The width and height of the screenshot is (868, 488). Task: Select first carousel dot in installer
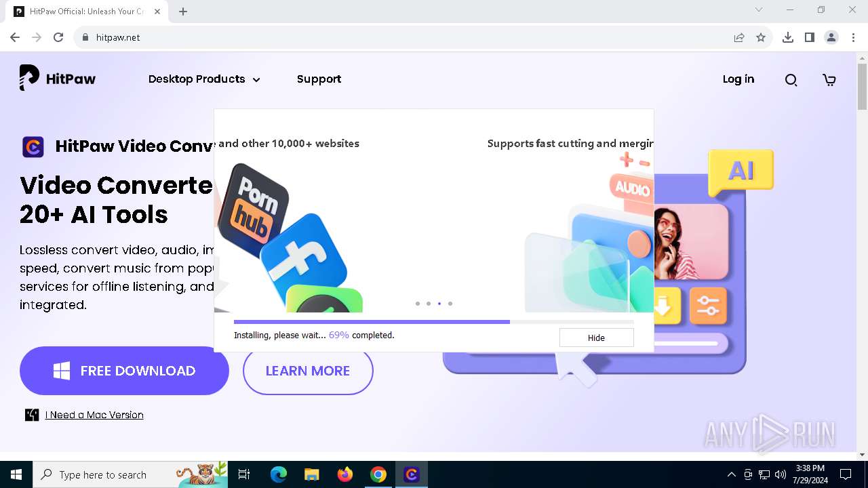(418, 304)
